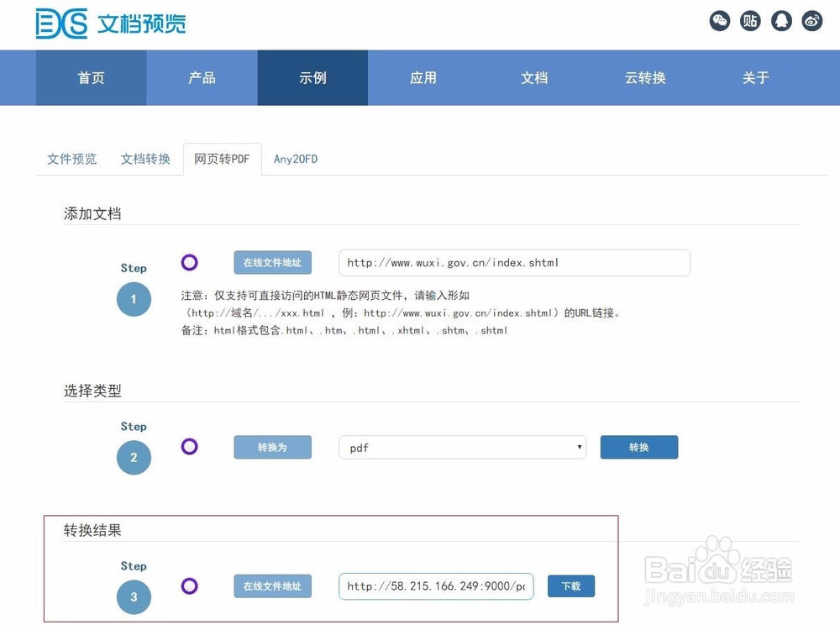Select the Step 1 radio button
Screen dimensions: 840x625
click(189, 262)
